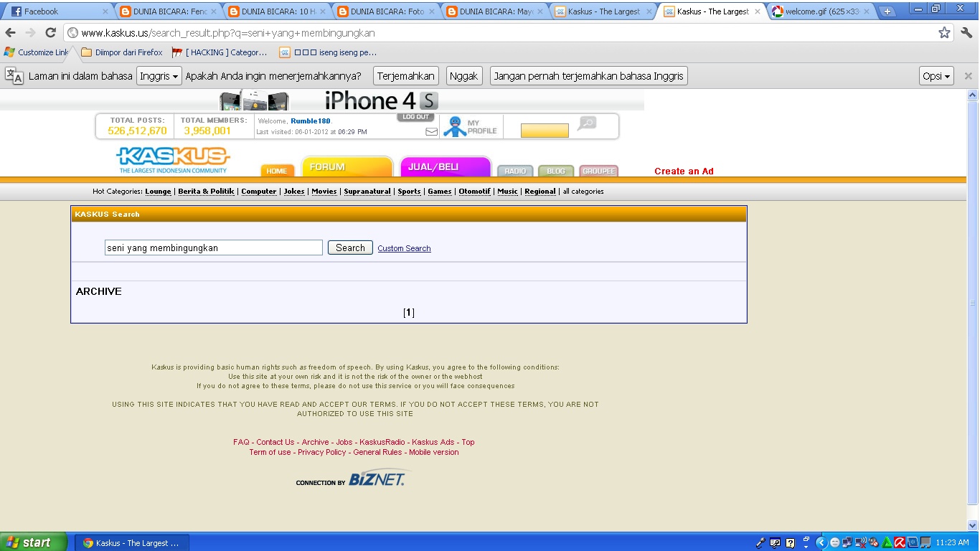Click the Nggak button

(464, 76)
